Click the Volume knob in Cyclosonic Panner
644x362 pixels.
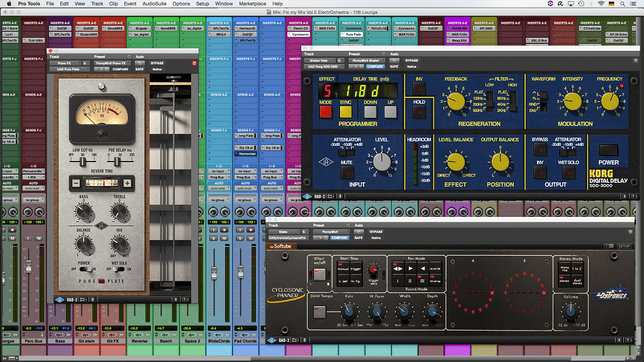pos(571,312)
